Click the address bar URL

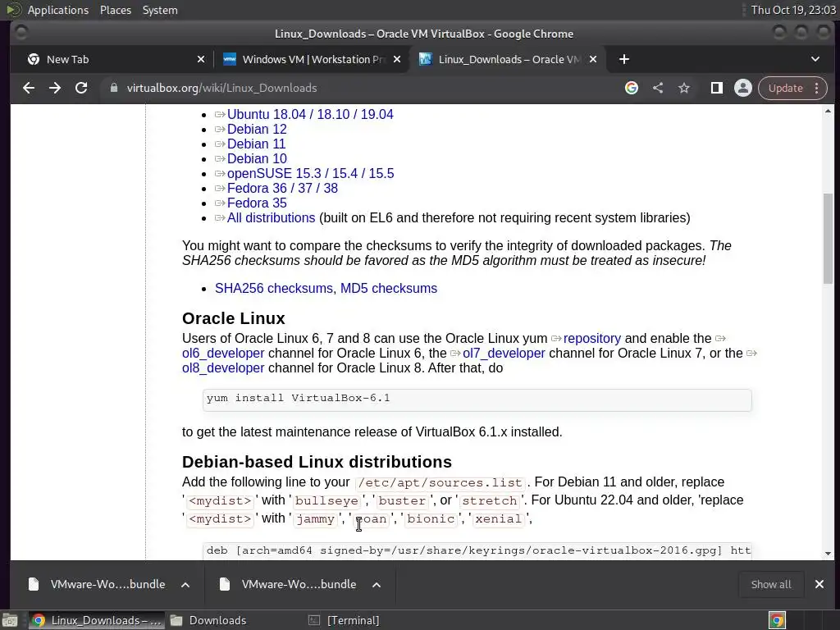click(221, 88)
